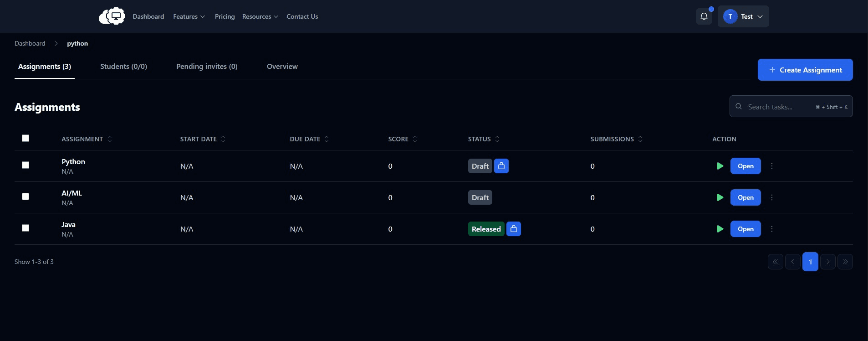
Task: Switch to the Assignments (3) tab
Action: 45,67
